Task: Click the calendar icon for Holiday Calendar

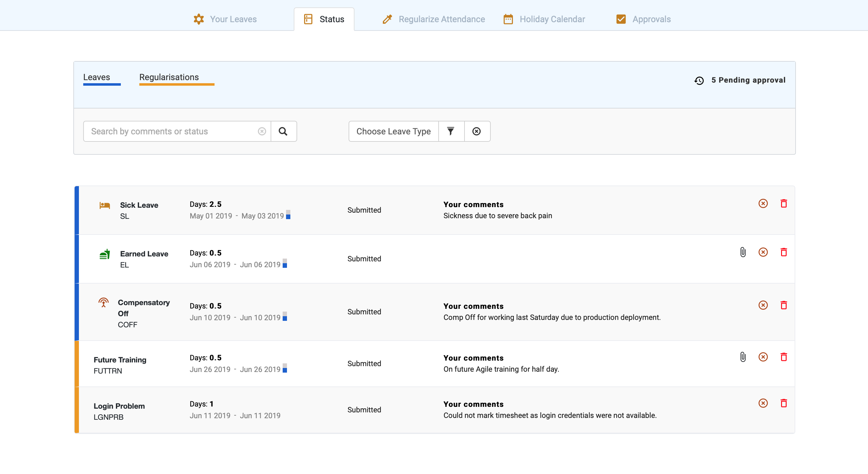Action: (x=508, y=19)
